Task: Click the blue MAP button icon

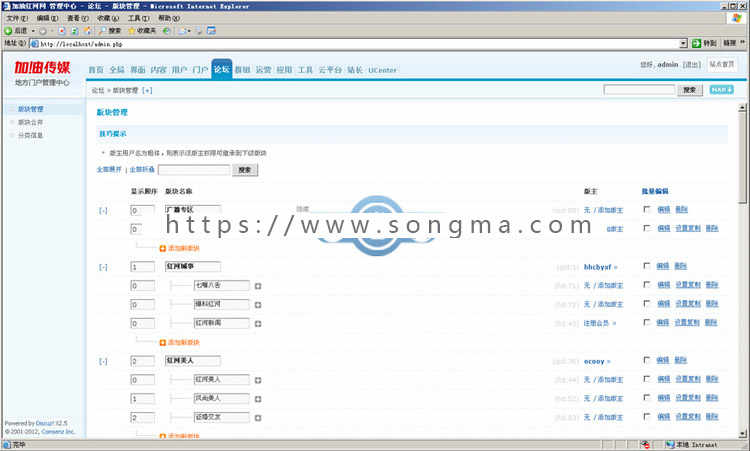Action: pos(721,89)
